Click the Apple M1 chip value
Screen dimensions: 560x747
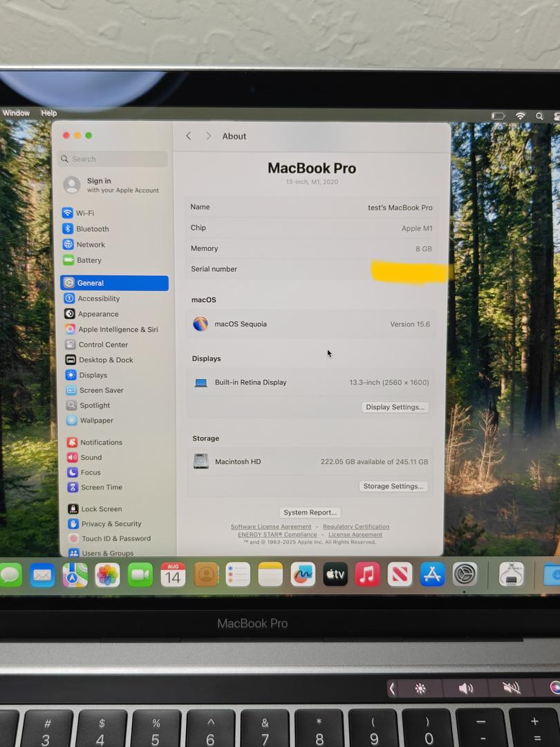[417, 228]
